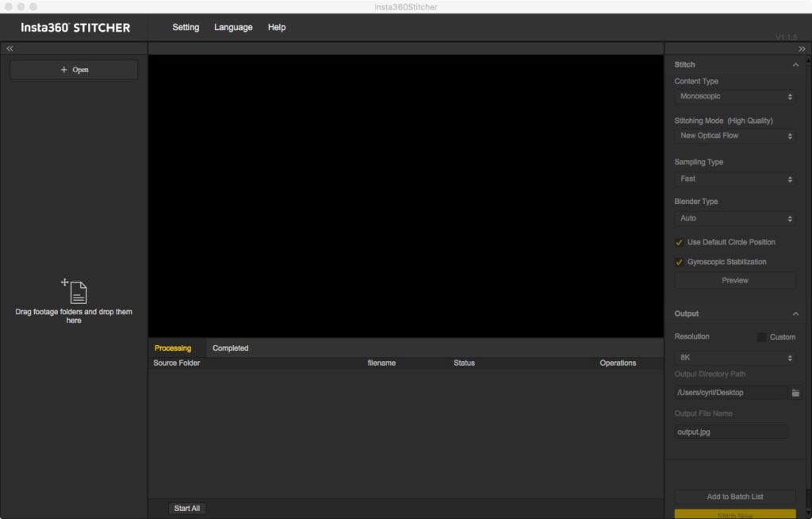This screenshot has height=519, width=812.
Task: Switch to the Processing tab
Action: tap(173, 348)
